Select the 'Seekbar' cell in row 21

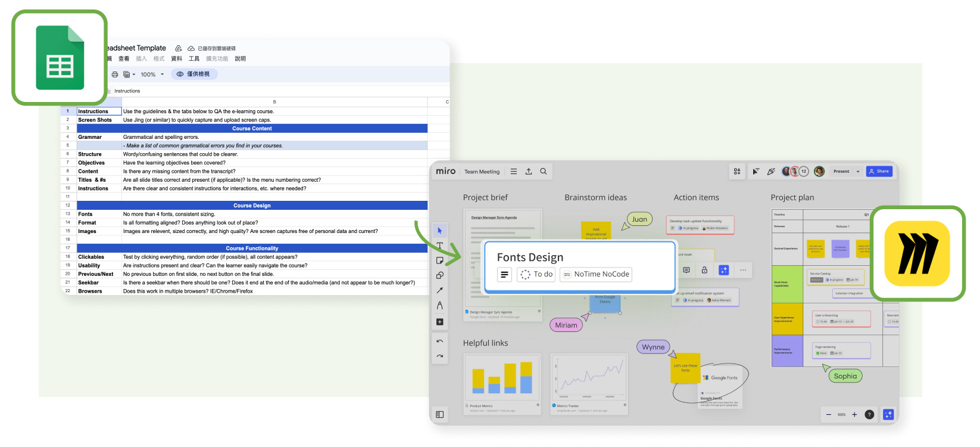click(x=99, y=283)
